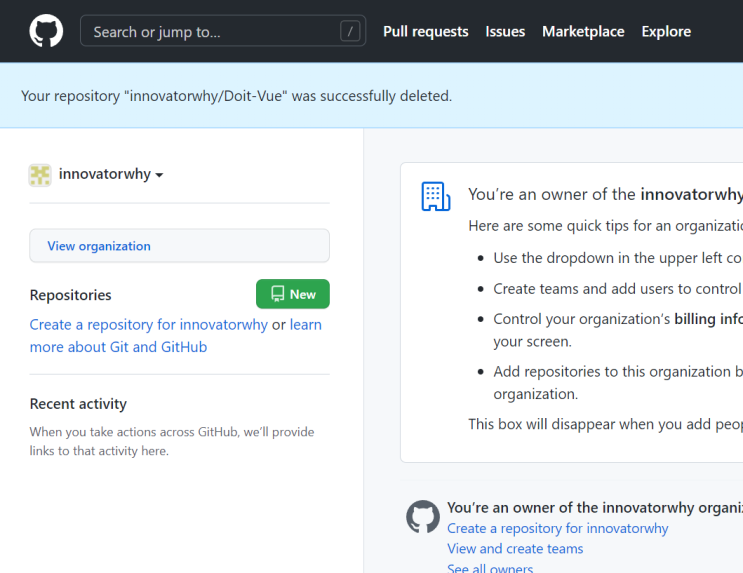Viewport: 743px width, 573px height.
Task: Click the Octocat avatar in the feed
Action: pyautogui.click(x=423, y=517)
